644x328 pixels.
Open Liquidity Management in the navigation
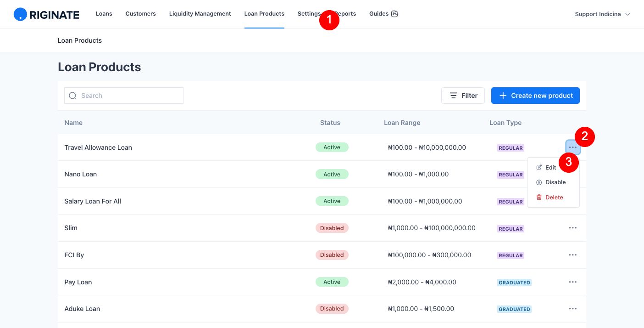pyautogui.click(x=200, y=14)
